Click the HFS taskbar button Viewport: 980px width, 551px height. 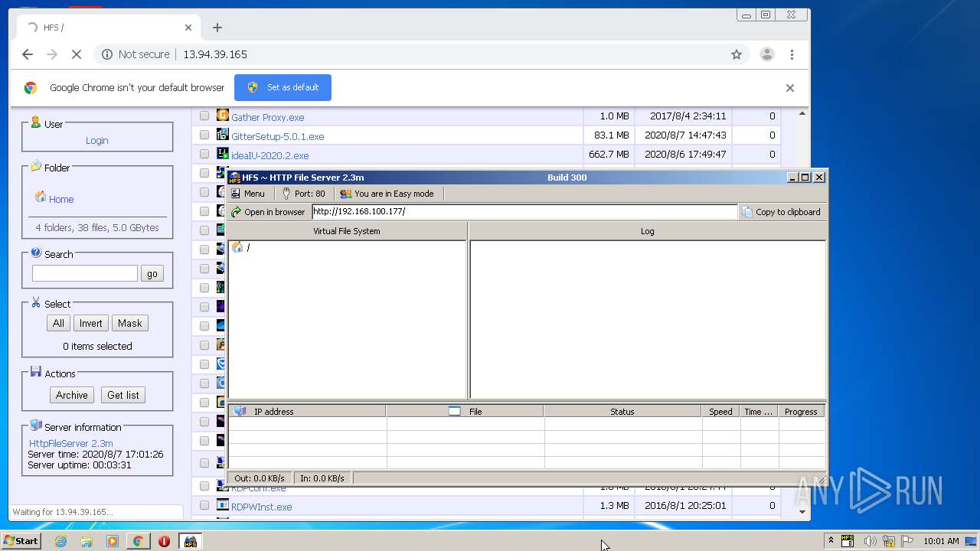click(x=190, y=541)
